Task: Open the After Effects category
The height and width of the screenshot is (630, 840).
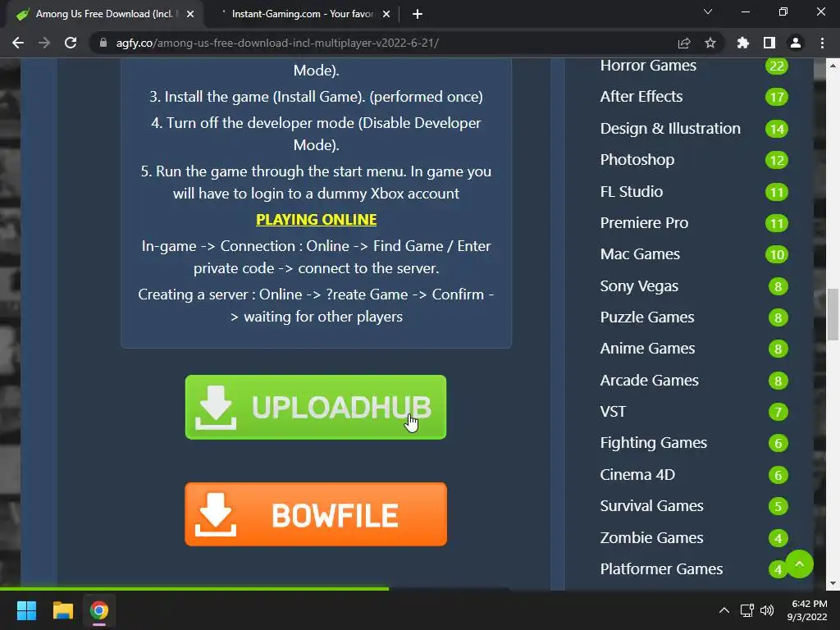Action: point(641,97)
